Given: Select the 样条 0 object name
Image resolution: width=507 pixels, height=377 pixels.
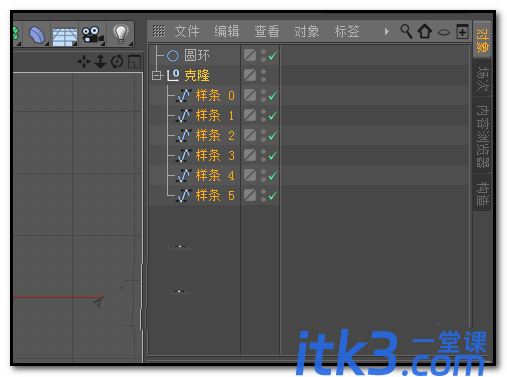Looking at the screenshot, I should point(215,96).
